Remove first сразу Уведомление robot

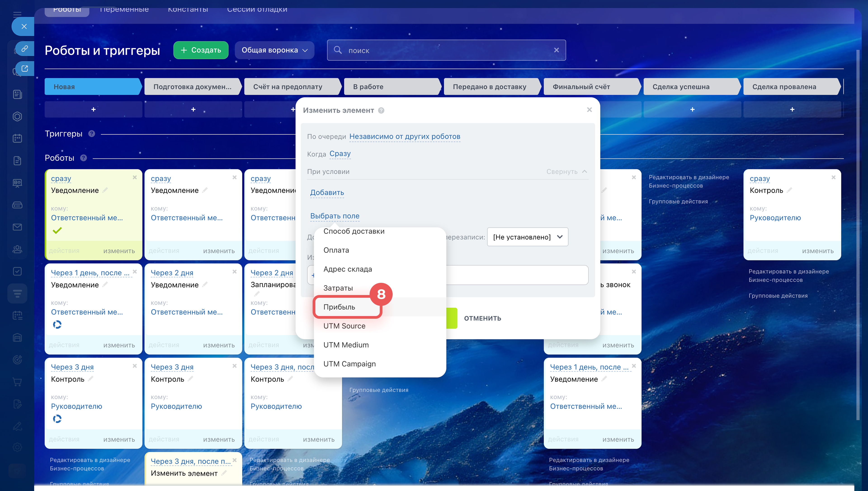[135, 177]
